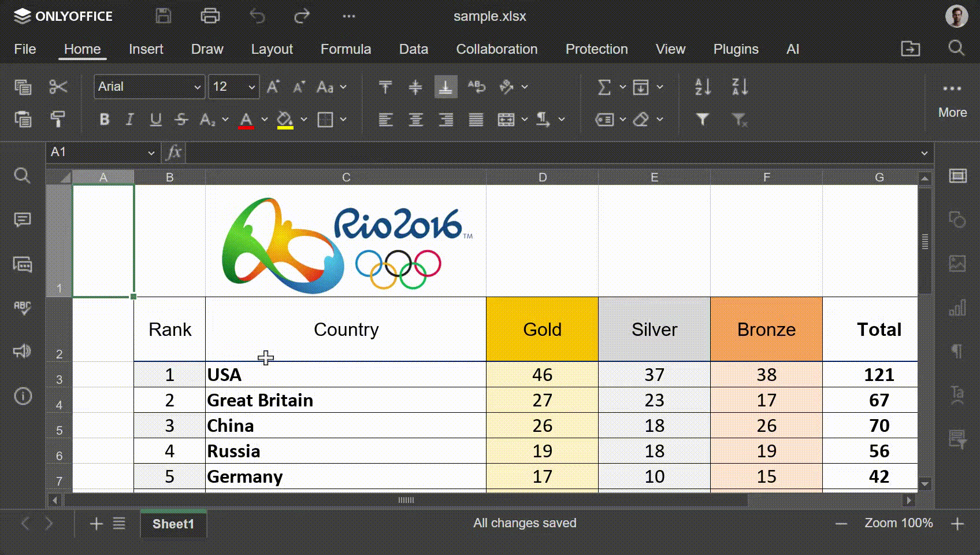This screenshot has height=555, width=980.
Task: Click the Save icon in title bar
Action: point(164,16)
